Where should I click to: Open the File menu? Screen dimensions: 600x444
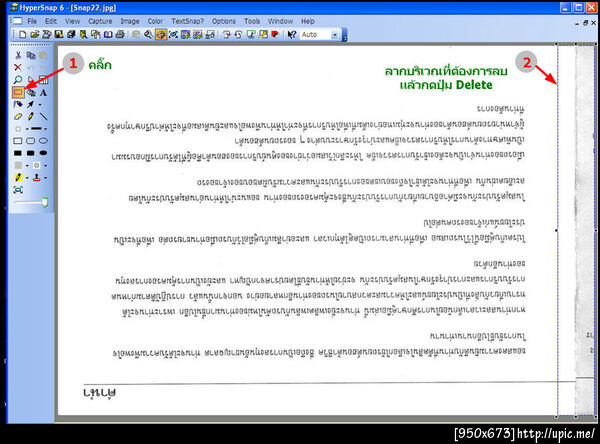coord(32,21)
